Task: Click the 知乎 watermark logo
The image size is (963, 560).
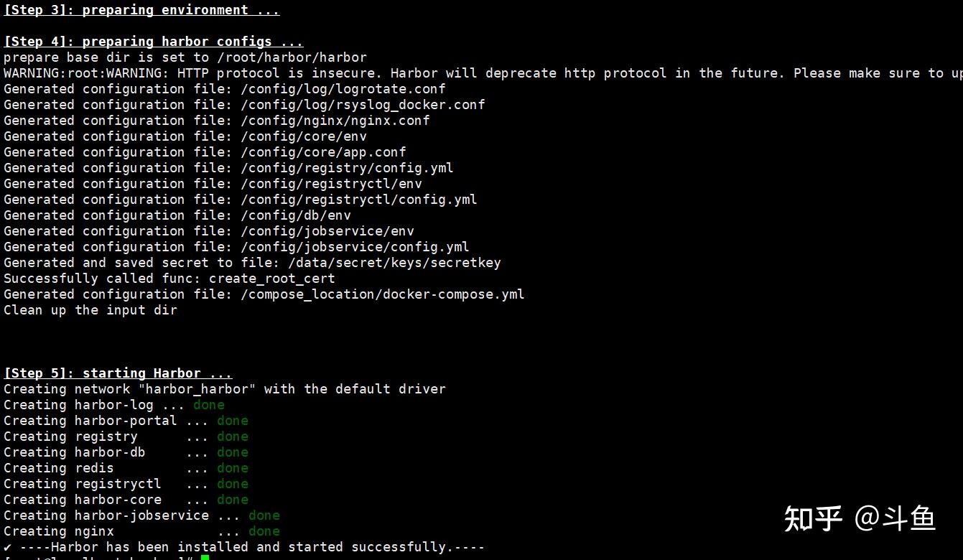Action: [x=813, y=518]
